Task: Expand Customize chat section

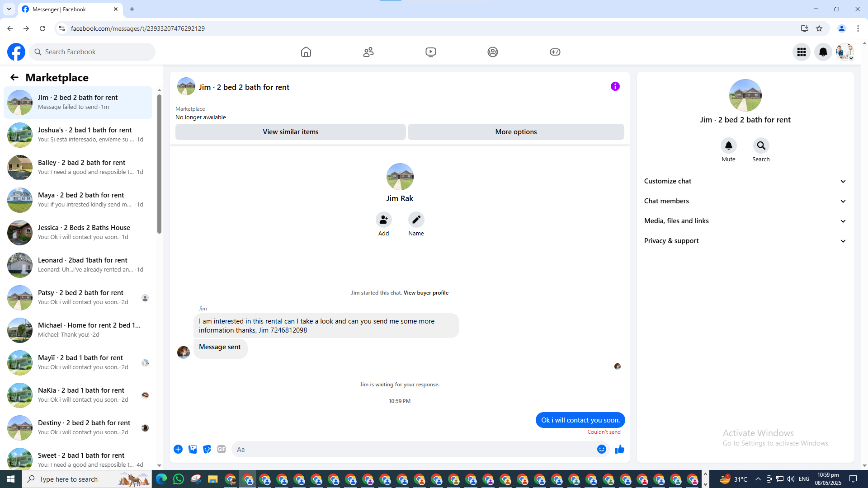Action: tap(745, 181)
